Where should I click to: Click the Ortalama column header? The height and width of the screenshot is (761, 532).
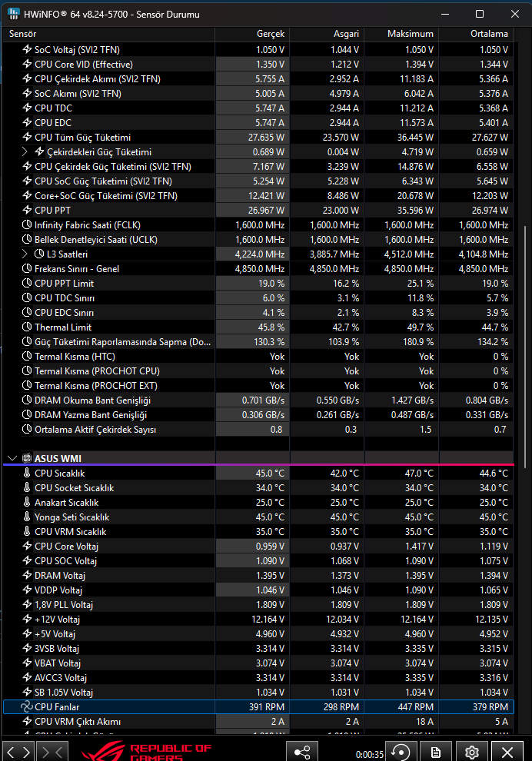(x=476, y=34)
